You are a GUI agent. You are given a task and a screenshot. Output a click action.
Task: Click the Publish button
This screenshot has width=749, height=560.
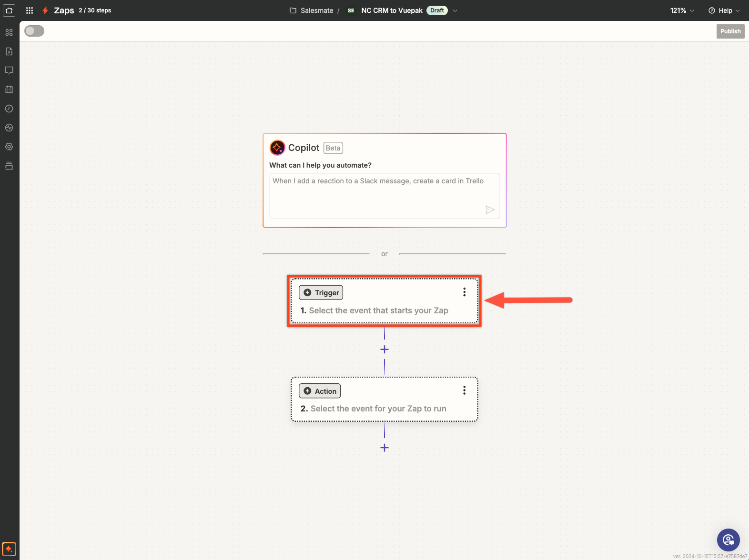tap(730, 31)
